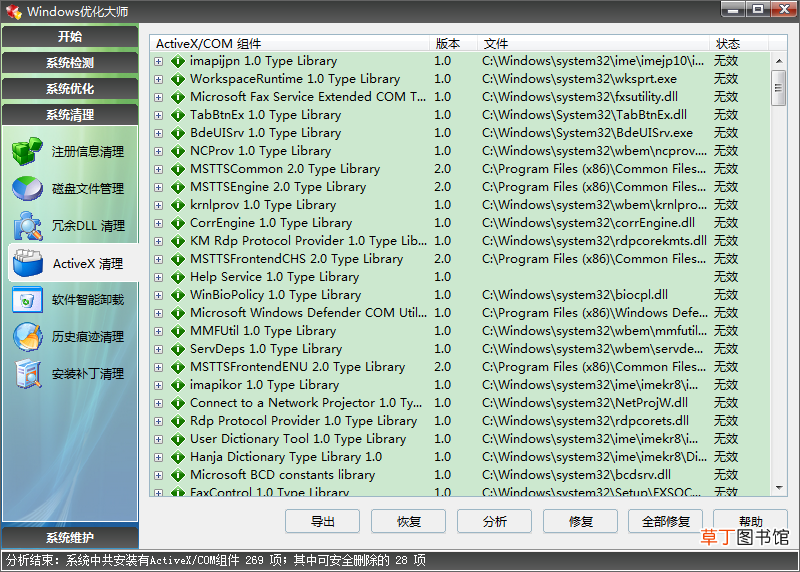Screen dimensions: 800x572
Task: Select the ActiveX 清理 icon
Action: point(28,263)
